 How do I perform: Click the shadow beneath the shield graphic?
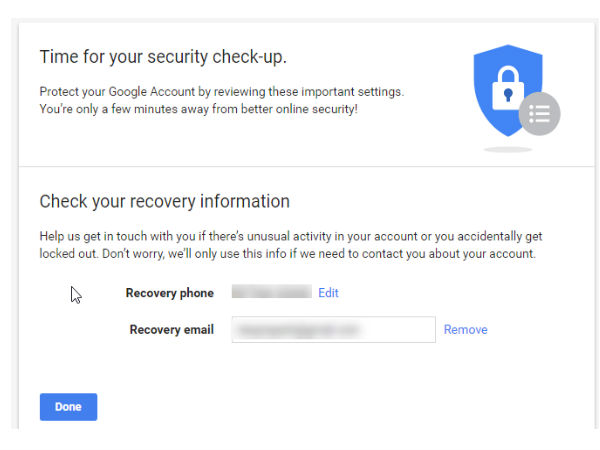click(x=507, y=149)
